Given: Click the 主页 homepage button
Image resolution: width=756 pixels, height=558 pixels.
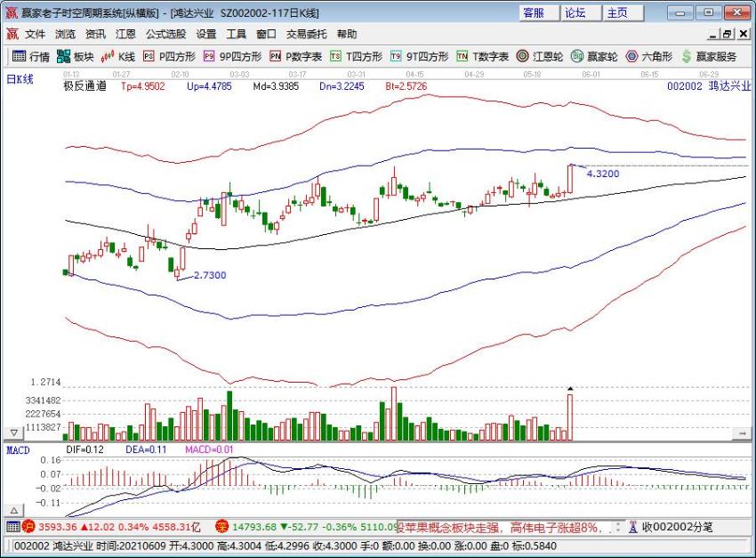Looking at the screenshot, I should coord(623,13).
